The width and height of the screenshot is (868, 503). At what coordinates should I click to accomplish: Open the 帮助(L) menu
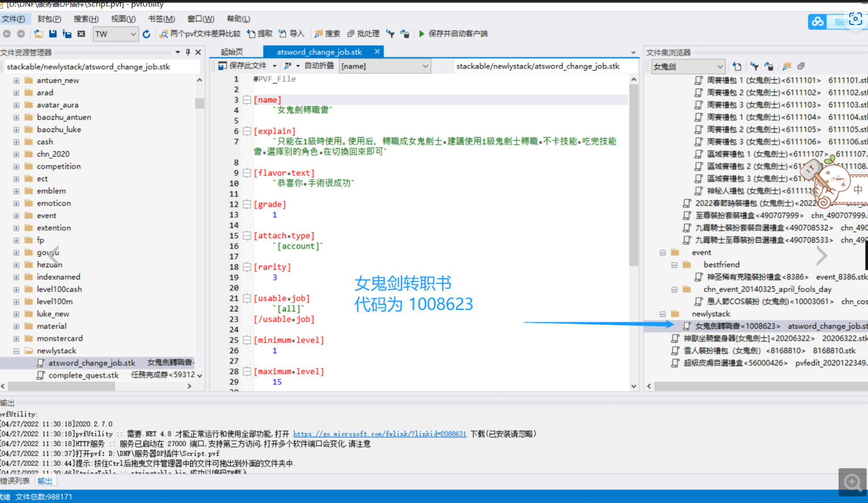(x=238, y=19)
